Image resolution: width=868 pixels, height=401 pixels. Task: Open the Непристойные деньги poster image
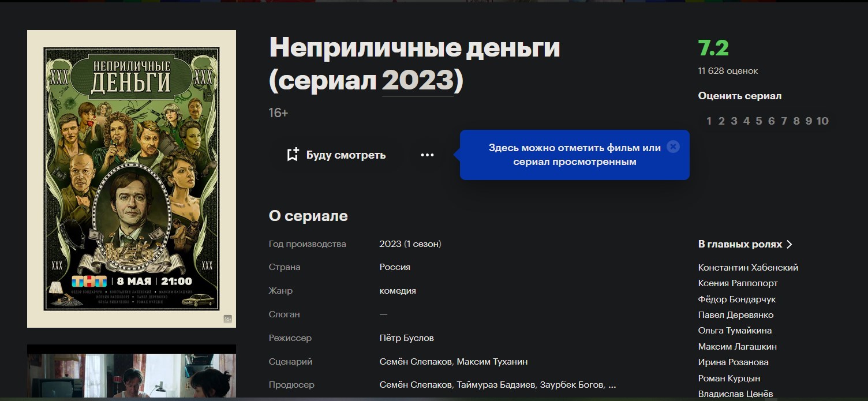pyautogui.click(x=132, y=179)
